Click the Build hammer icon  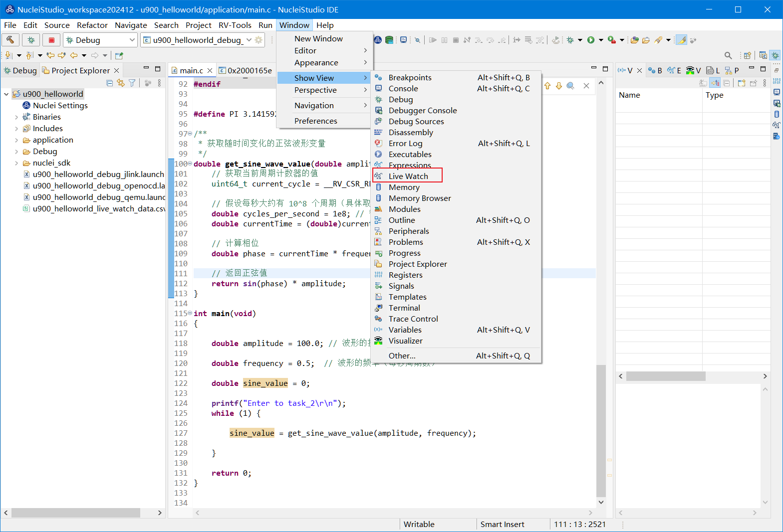[x=10, y=40]
